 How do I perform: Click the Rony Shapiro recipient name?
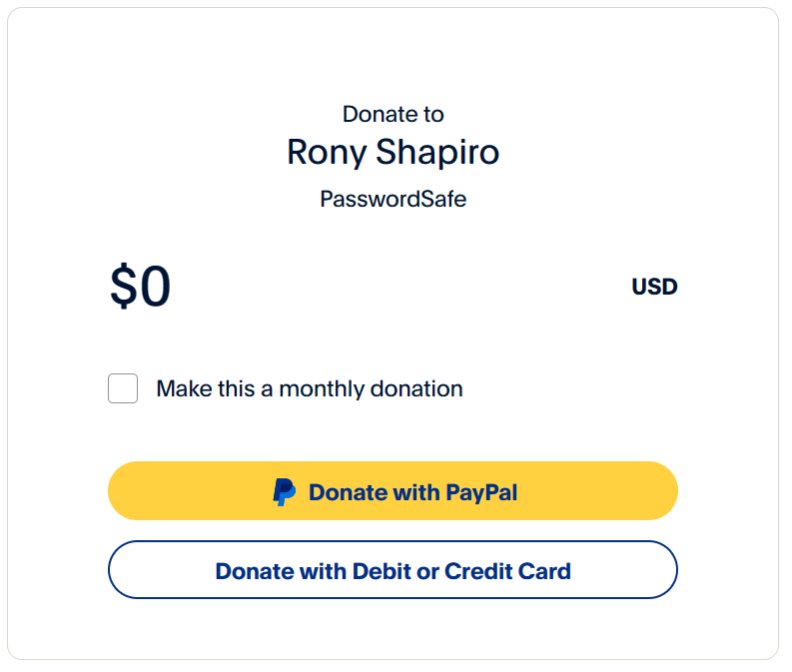393,152
